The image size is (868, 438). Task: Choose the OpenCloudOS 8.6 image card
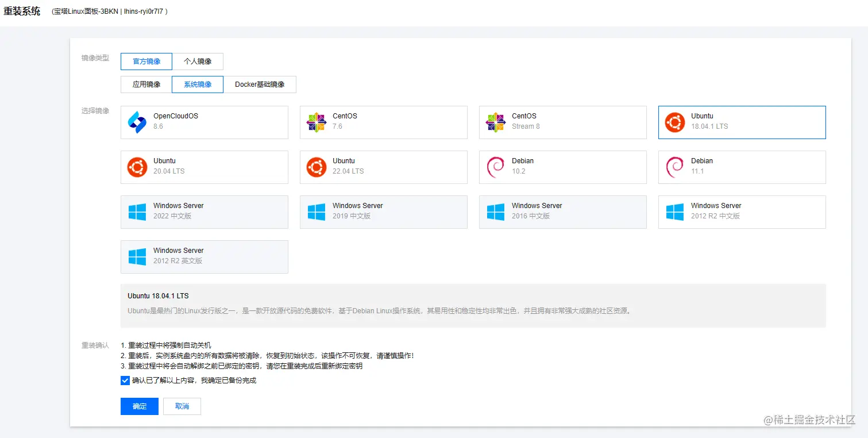pos(205,122)
